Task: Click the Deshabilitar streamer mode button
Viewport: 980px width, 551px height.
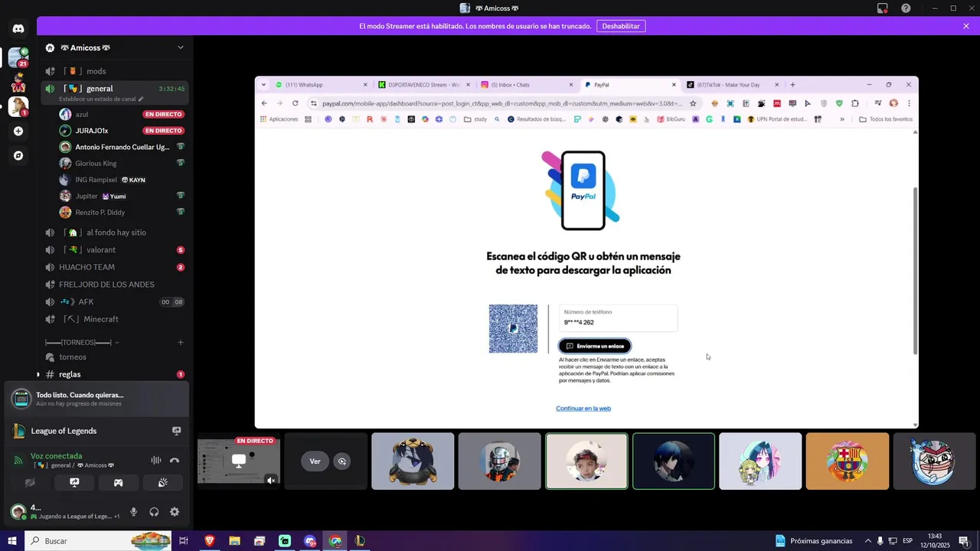Action: 621,26
